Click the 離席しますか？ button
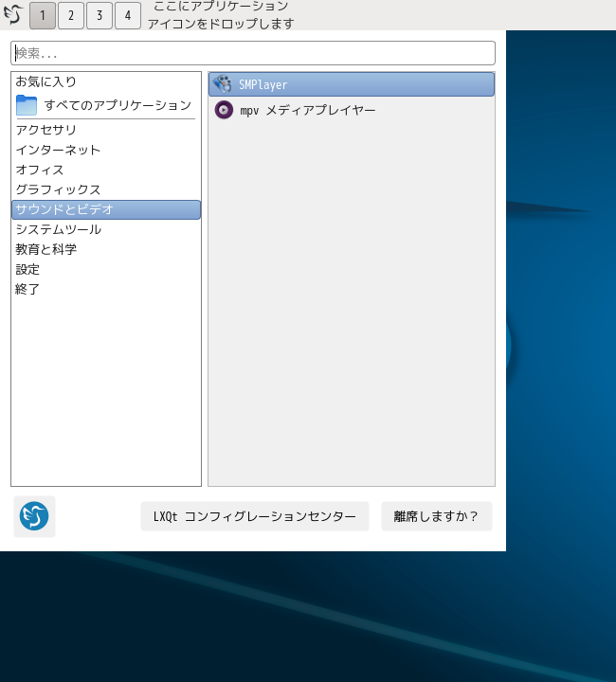 pos(436,516)
